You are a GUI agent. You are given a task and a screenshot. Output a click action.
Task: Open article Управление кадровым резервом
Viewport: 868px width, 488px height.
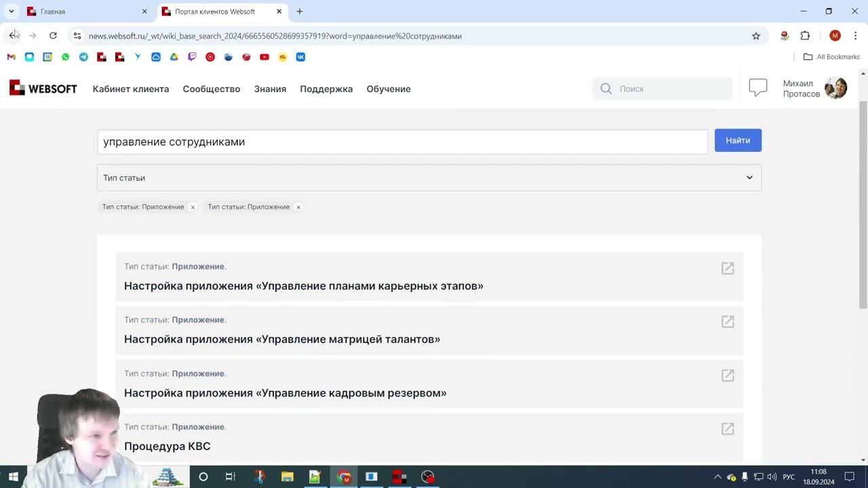coord(285,393)
